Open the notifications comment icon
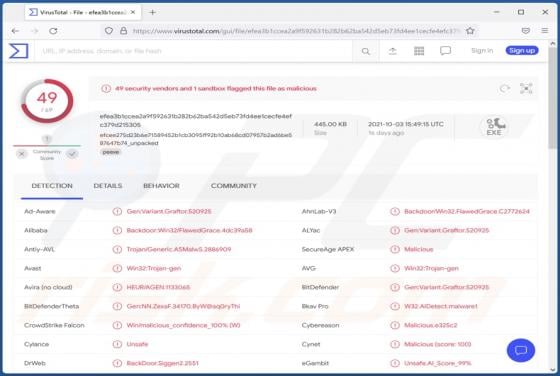This screenshot has width=560, height=376. [445, 51]
